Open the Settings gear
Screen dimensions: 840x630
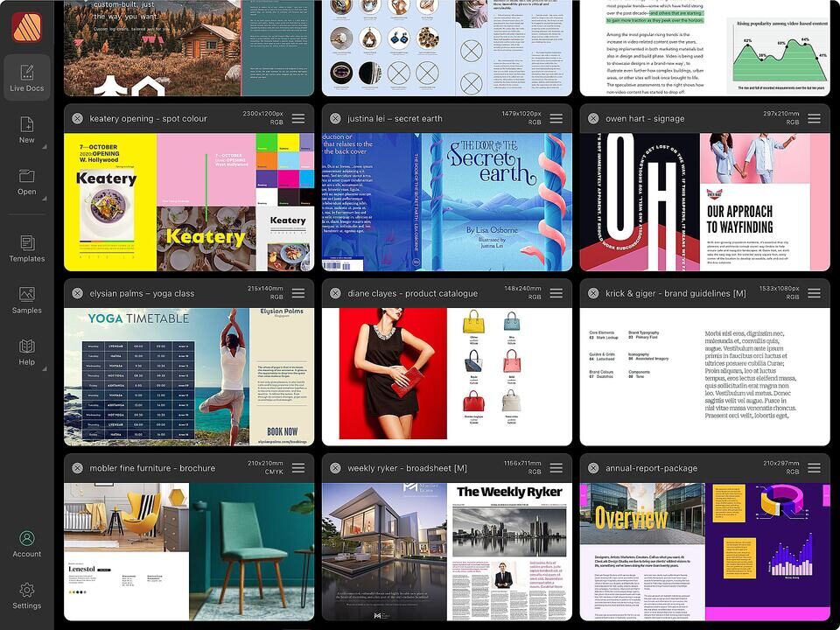(x=27, y=594)
